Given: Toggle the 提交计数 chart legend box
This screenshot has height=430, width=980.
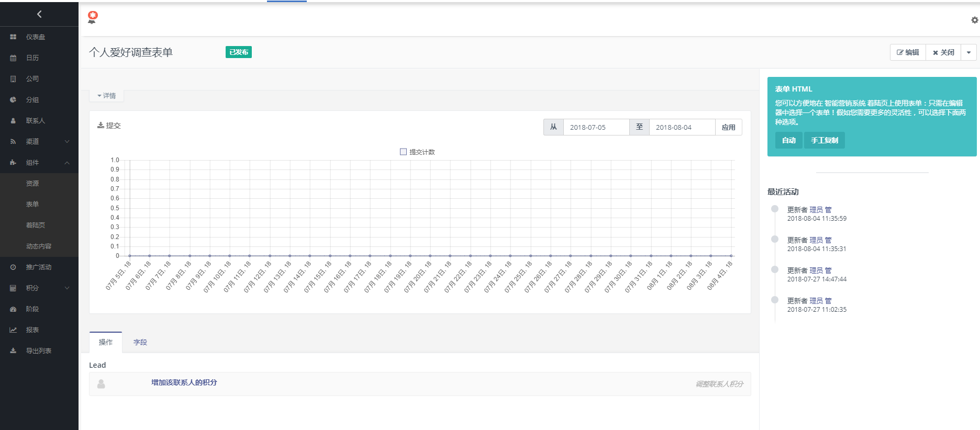Looking at the screenshot, I should coord(403,152).
